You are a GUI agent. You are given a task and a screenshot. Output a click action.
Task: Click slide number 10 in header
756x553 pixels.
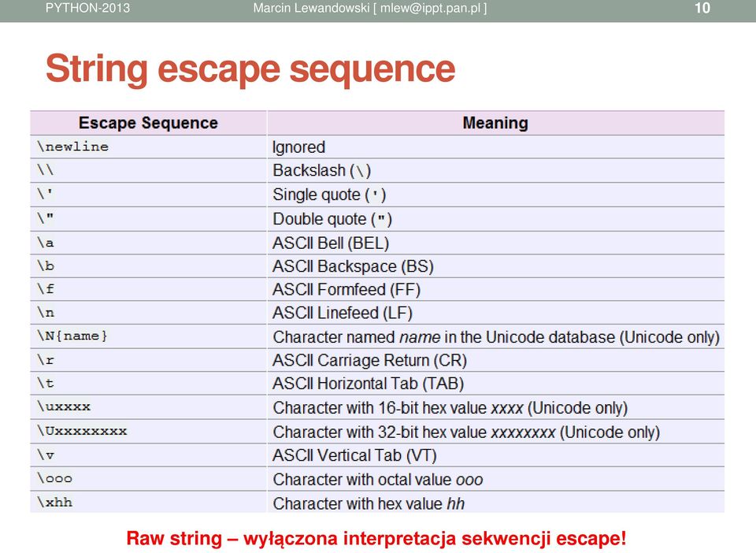click(702, 8)
